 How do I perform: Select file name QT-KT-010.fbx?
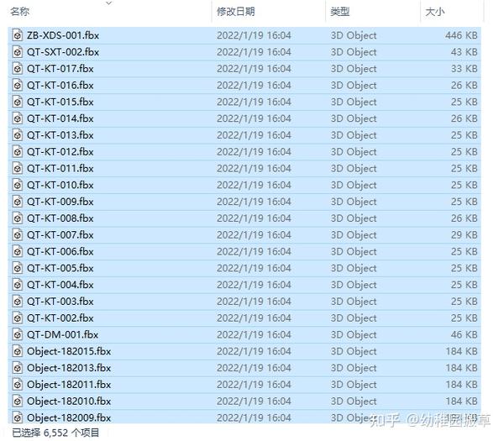coord(60,185)
